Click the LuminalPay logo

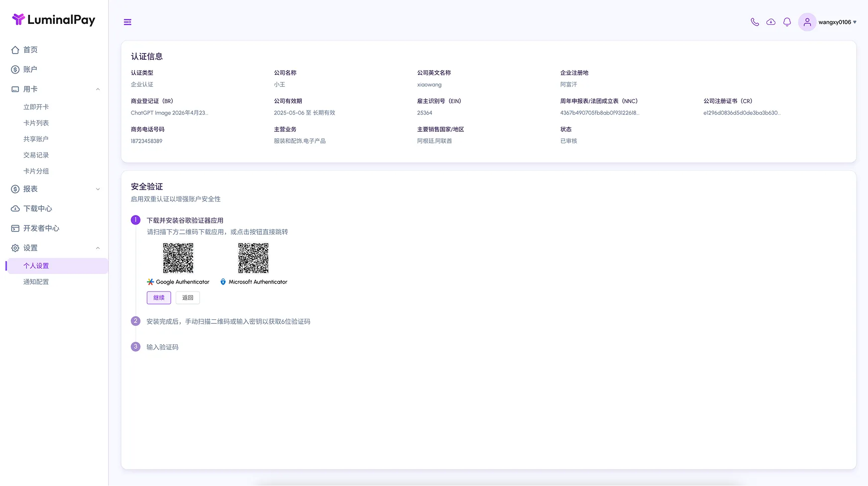pyautogui.click(x=53, y=20)
